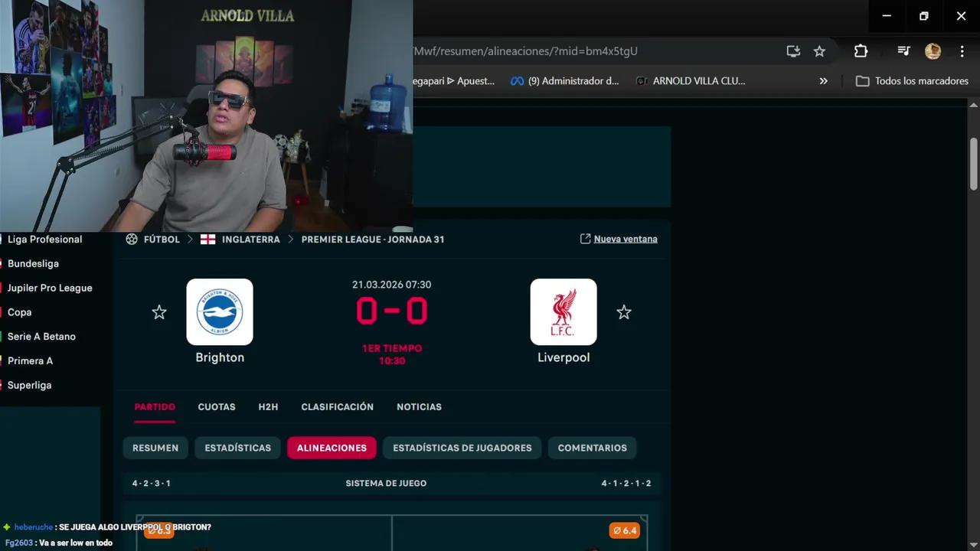Click the 21.03.2026 07:30 match date
The width and height of the screenshot is (980, 551).
(x=392, y=285)
